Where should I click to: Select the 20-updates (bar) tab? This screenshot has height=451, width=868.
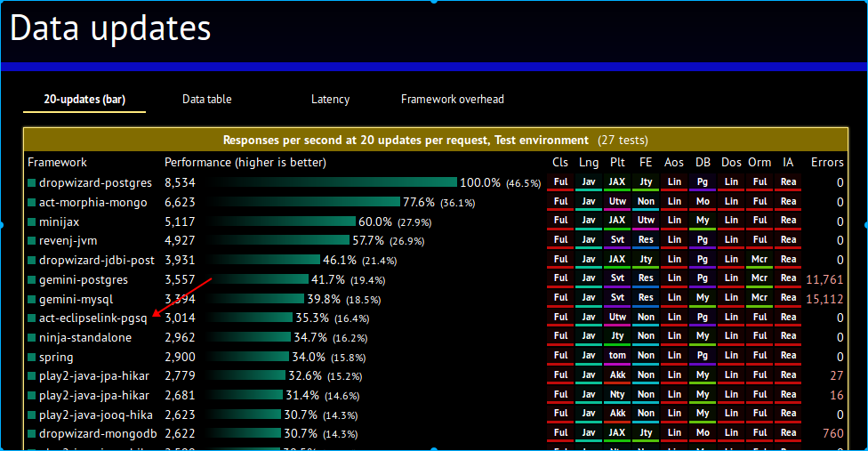pyautogui.click(x=84, y=99)
